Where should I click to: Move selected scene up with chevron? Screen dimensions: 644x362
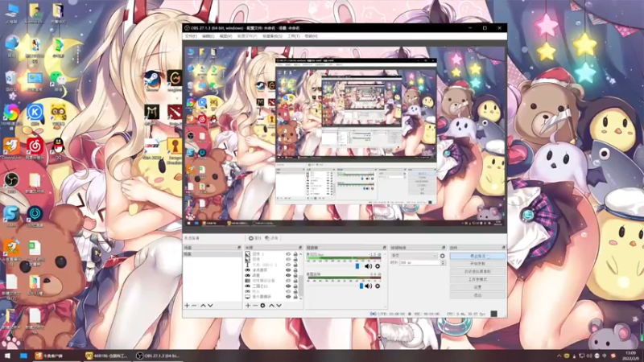pyautogui.click(x=203, y=306)
